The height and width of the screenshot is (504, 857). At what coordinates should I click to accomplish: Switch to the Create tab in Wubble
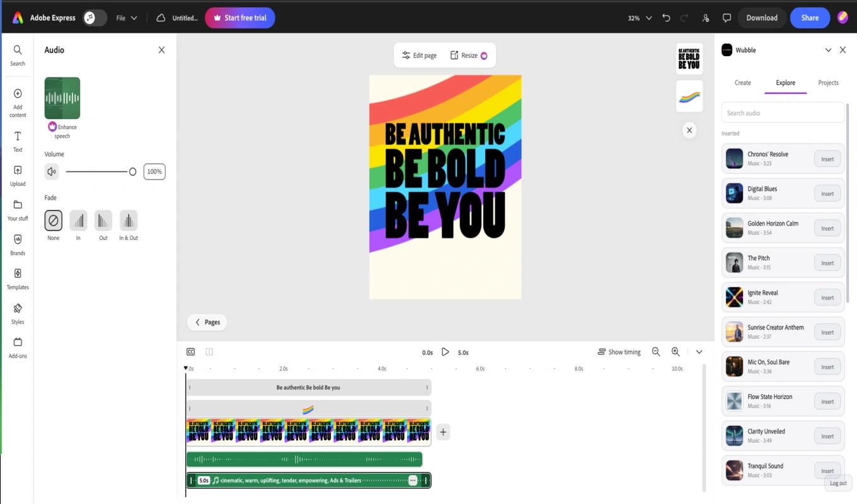click(x=743, y=83)
